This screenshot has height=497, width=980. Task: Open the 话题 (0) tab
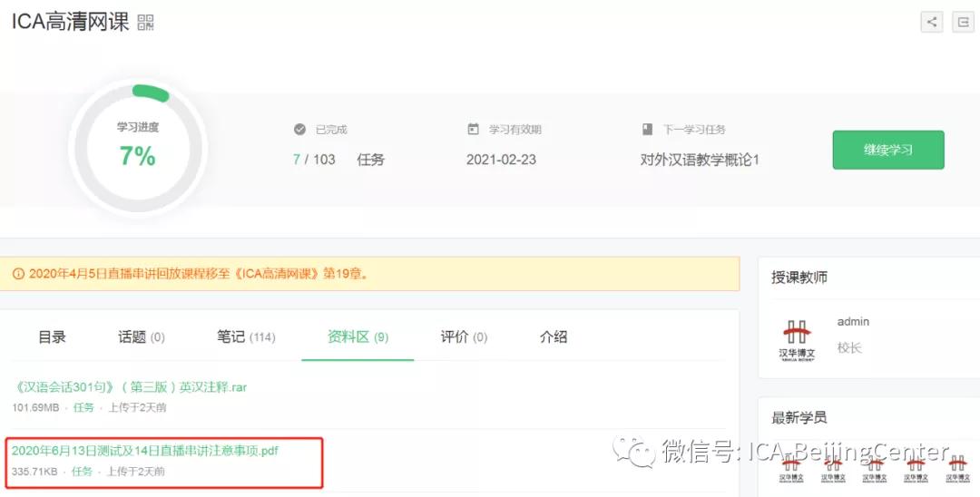[142, 337]
